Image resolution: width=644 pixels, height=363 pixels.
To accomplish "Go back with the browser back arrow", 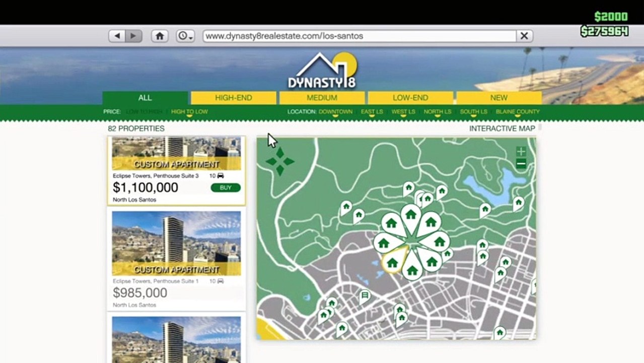I will click(117, 36).
